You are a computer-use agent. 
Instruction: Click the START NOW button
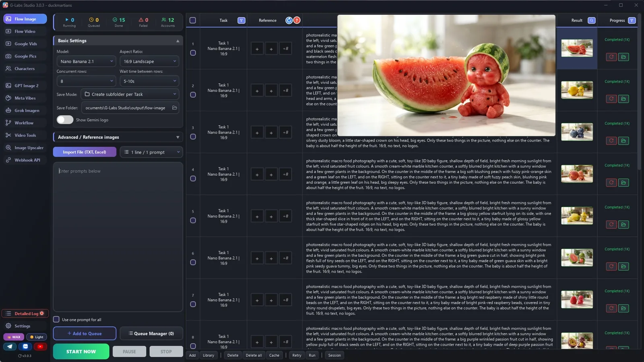coord(81,352)
